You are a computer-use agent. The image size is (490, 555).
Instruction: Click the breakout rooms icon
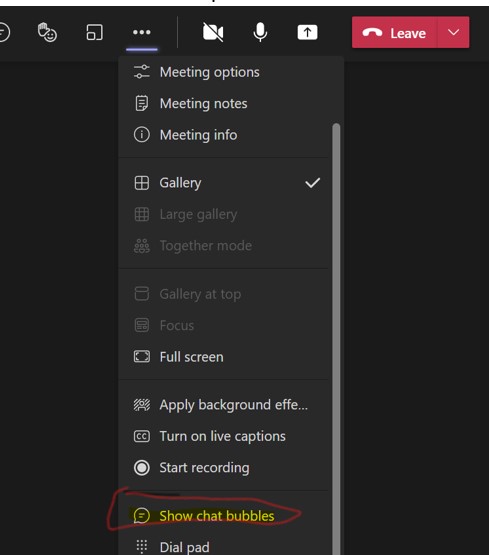(x=95, y=33)
